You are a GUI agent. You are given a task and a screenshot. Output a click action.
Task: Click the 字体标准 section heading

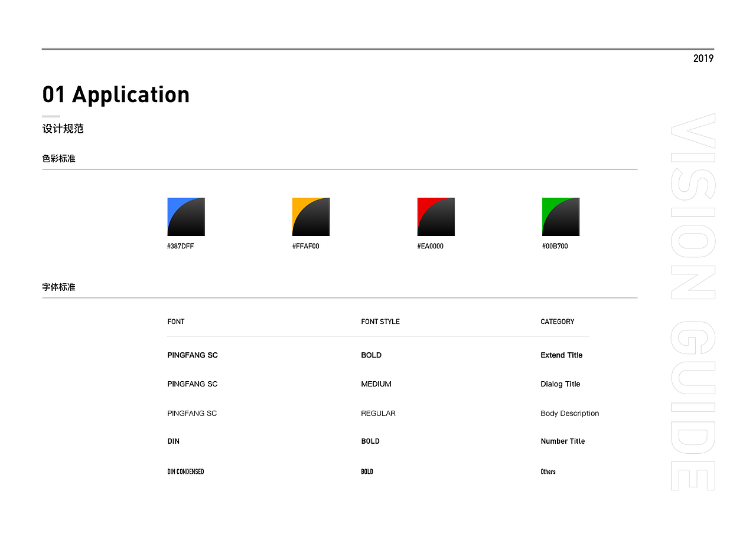[x=59, y=287]
